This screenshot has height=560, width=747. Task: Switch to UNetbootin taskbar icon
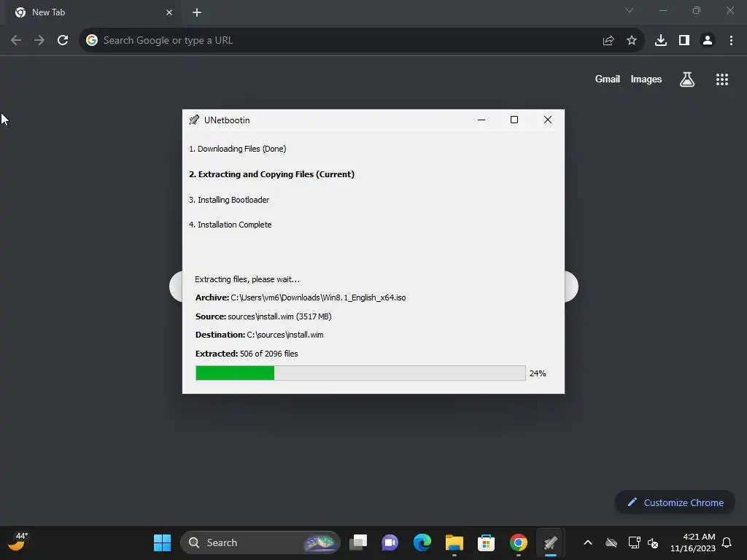pos(550,542)
